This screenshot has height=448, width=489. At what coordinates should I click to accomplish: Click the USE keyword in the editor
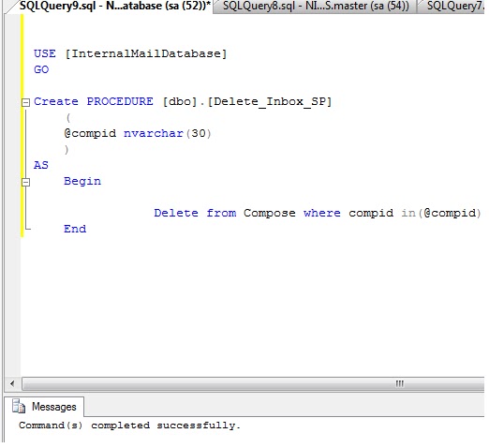(45, 53)
